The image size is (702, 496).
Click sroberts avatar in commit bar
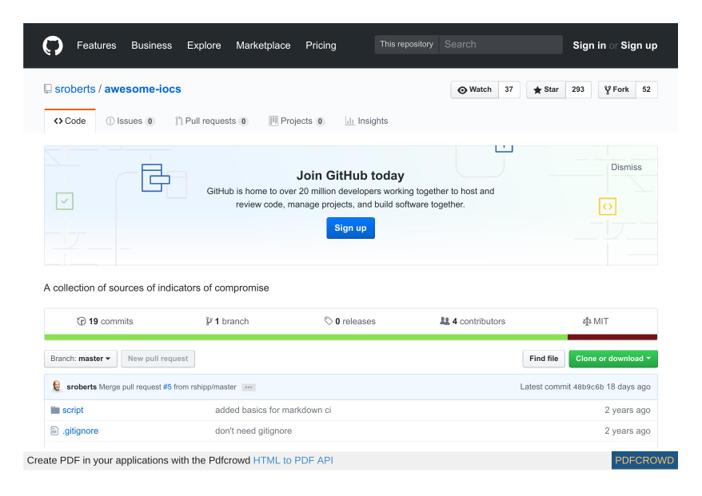click(x=56, y=387)
